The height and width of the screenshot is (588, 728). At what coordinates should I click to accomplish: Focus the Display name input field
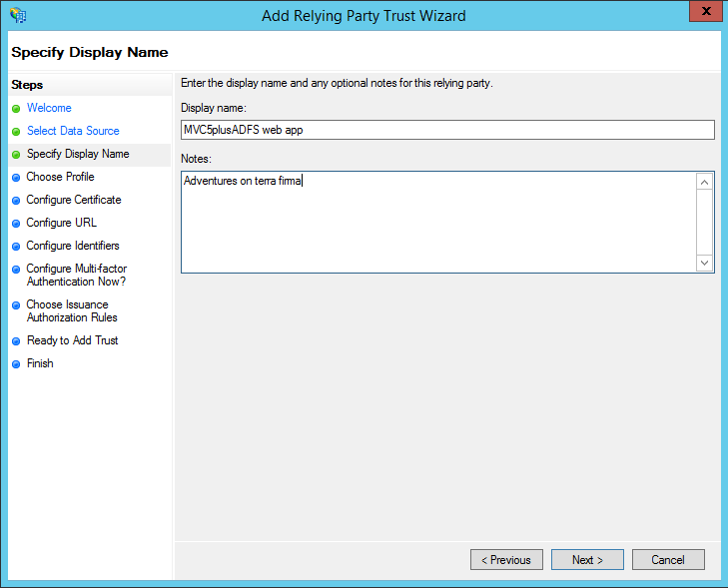click(x=447, y=130)
